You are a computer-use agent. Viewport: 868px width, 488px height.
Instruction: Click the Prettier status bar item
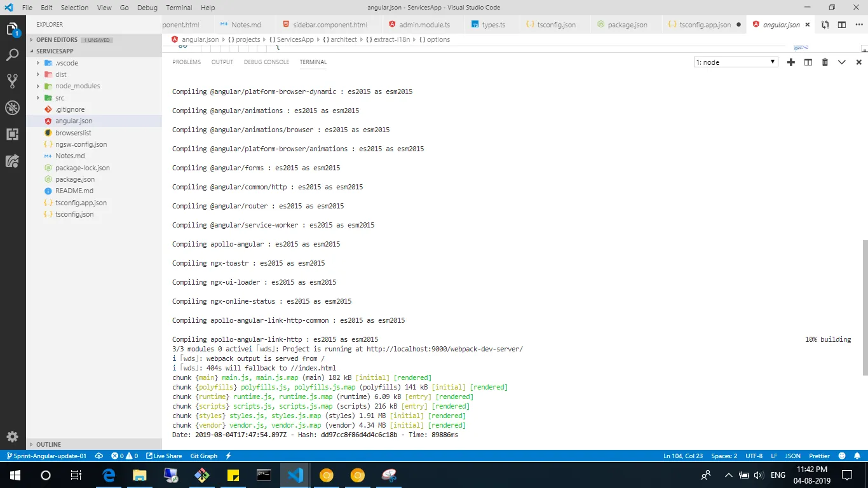819,456
